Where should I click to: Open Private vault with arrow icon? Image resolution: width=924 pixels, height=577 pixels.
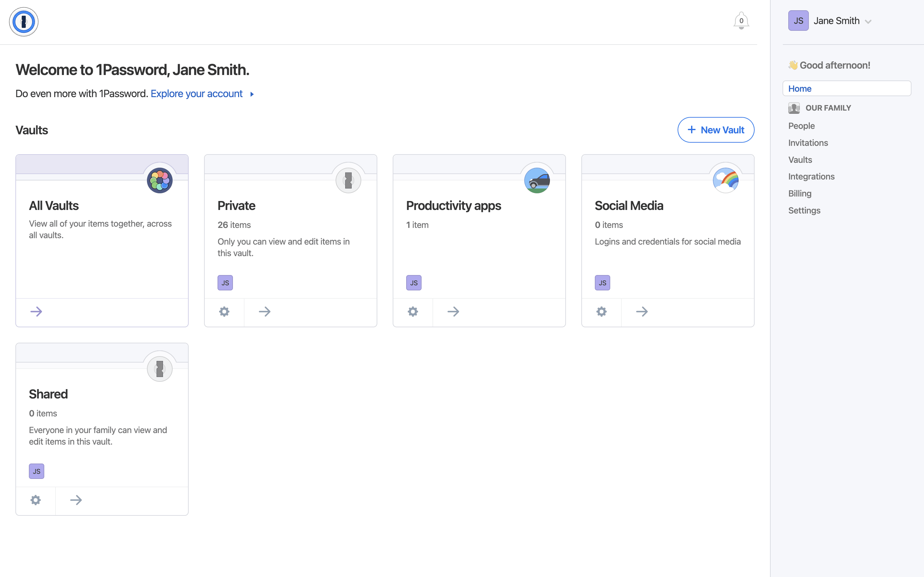(265, 312)
